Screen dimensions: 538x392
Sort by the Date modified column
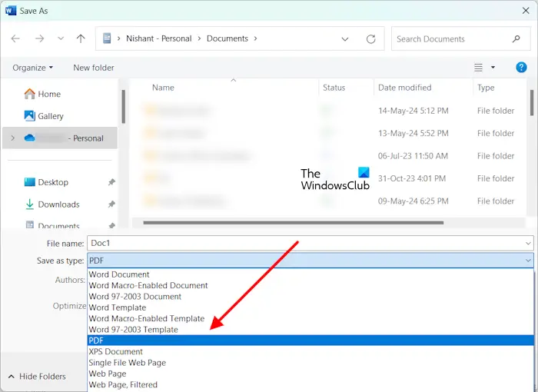[404, 88]
